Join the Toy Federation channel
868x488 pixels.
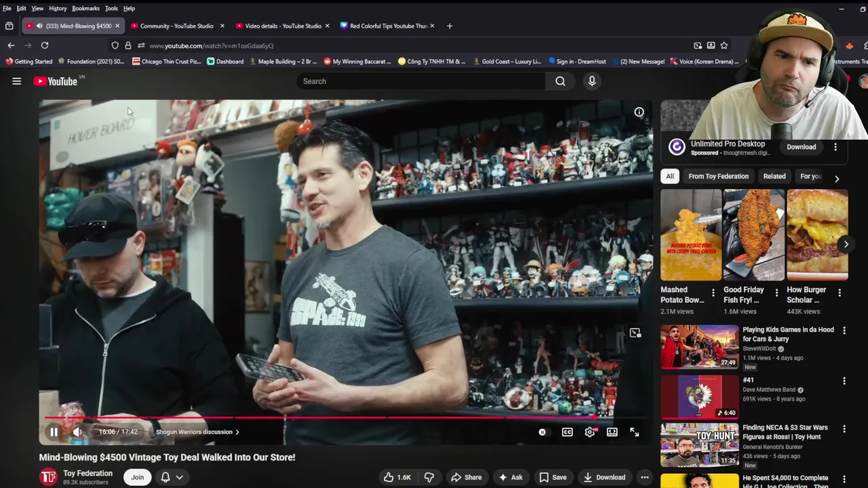(x=138, y=477)
